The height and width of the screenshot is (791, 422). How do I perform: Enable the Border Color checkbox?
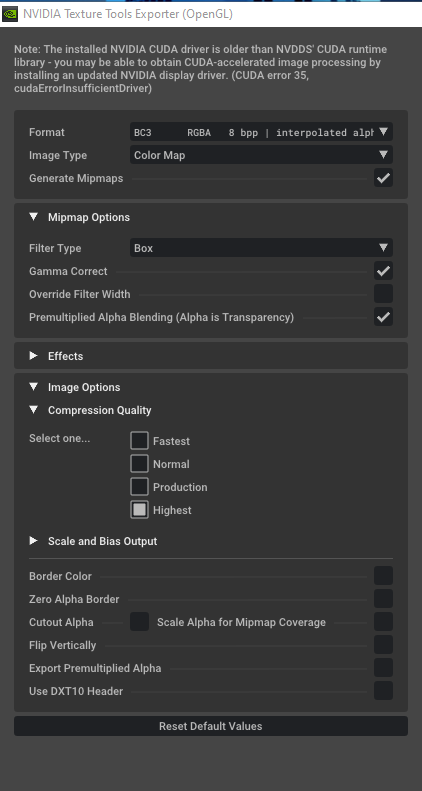tap(383, 576)
